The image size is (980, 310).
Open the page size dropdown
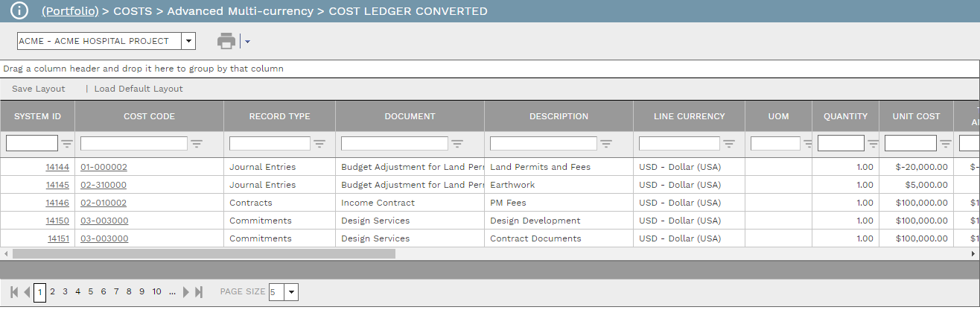[291, 292]
